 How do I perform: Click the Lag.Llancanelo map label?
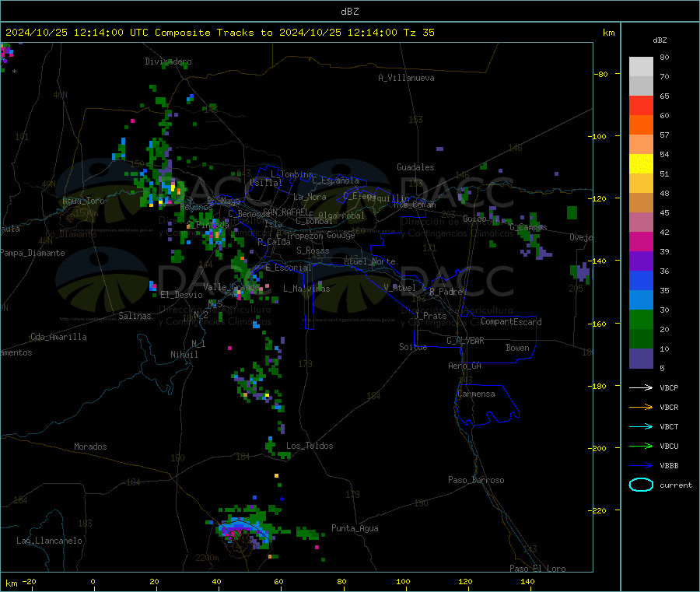click(50, 541)
